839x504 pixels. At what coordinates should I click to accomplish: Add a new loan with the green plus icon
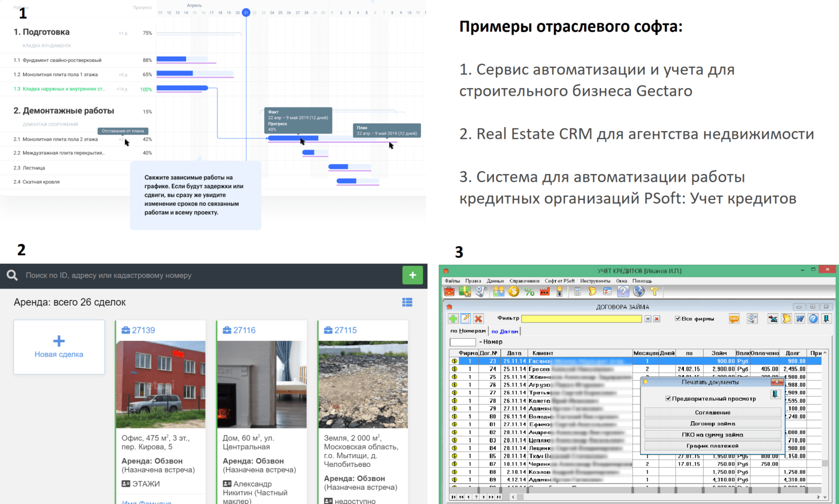(453, 318)
